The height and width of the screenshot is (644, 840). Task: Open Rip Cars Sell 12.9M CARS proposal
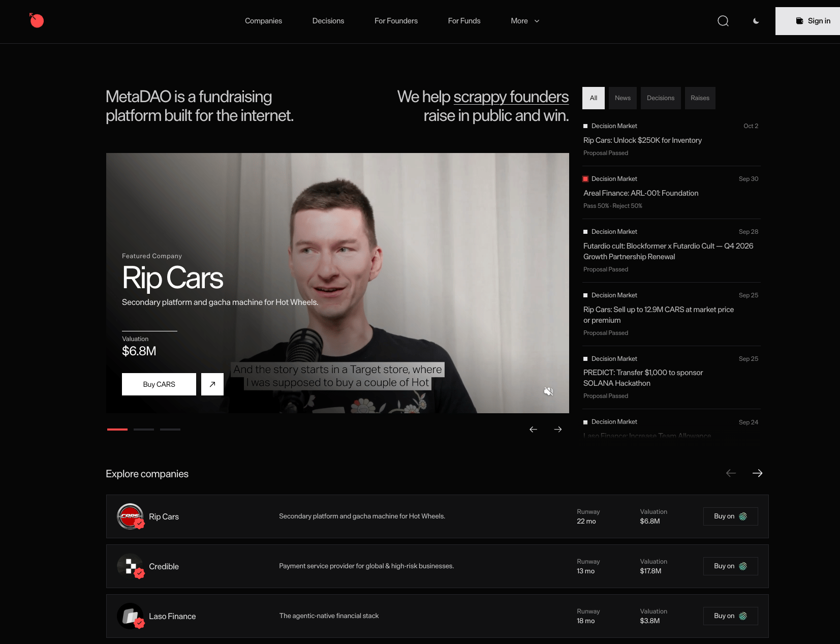pyautogui.click(x=659, y=315)
